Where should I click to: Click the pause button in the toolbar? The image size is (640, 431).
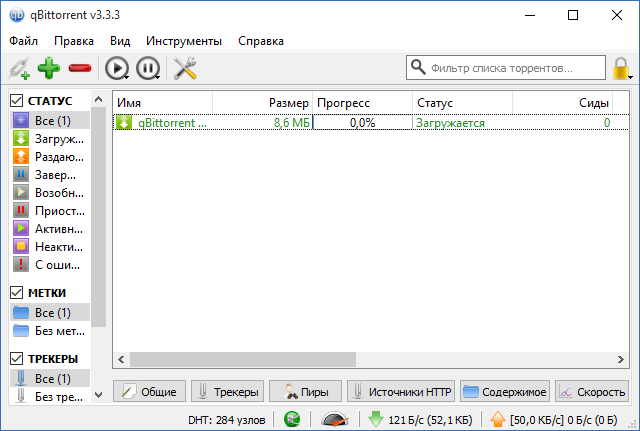click(x=147, y=68)
